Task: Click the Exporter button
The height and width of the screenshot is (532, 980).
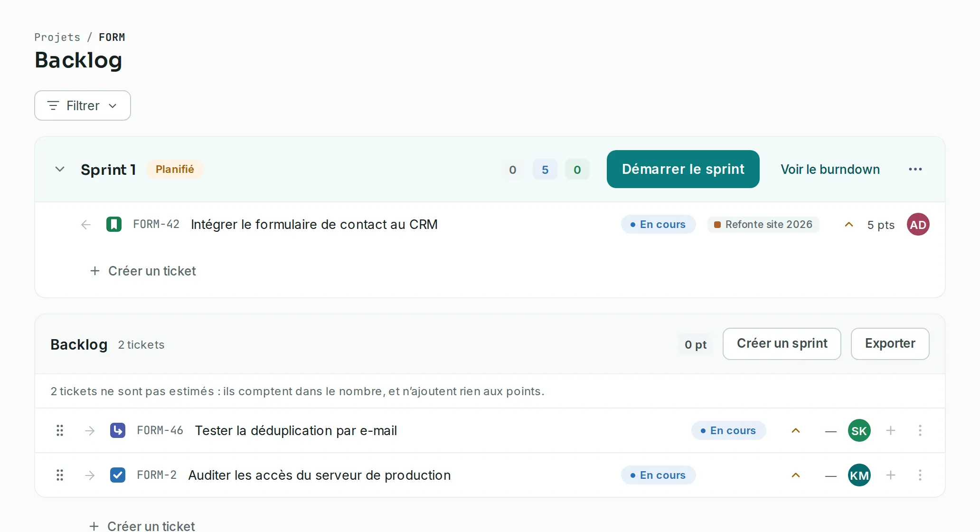Action: coord(890,343)
